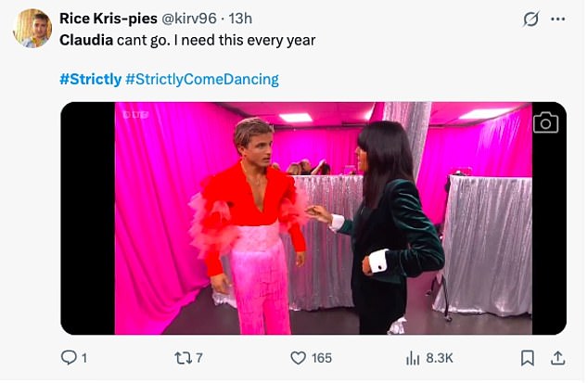The height and width of the screenshot is (383, 588).
Task: Click the reply speech bubble icon
Action: pyautogui.click(x=68, y=358)
